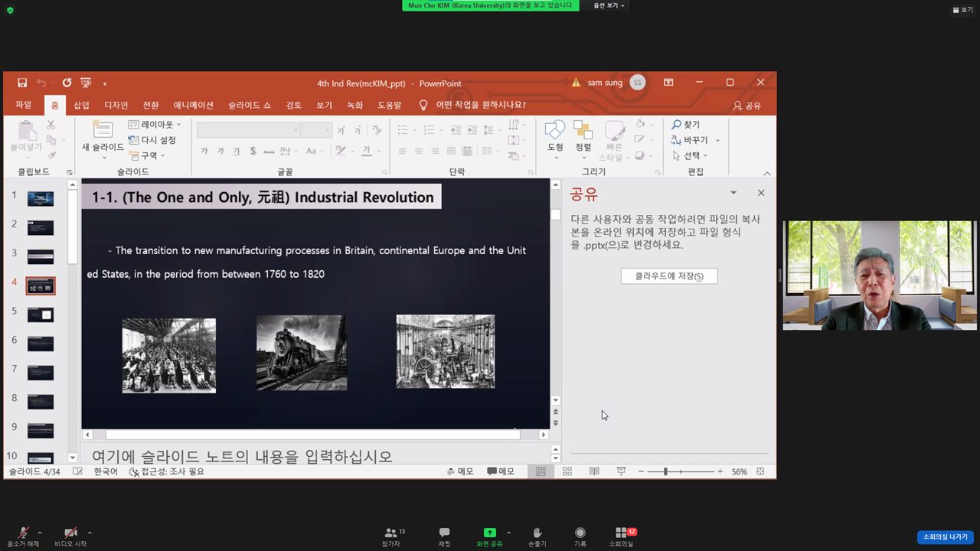Open Zoom view options (옵션 보기) dropdown
Image resolution: width=980 pixels, height=551 pixels.
click(x=609, y=5)
